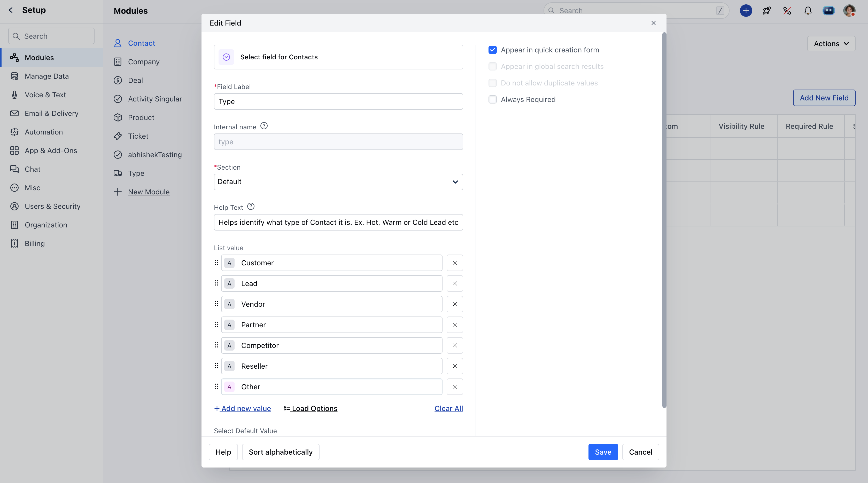Click Load Options link
Image resolution: width=868 pixels, height=483 pixels.
click(310, 408)
